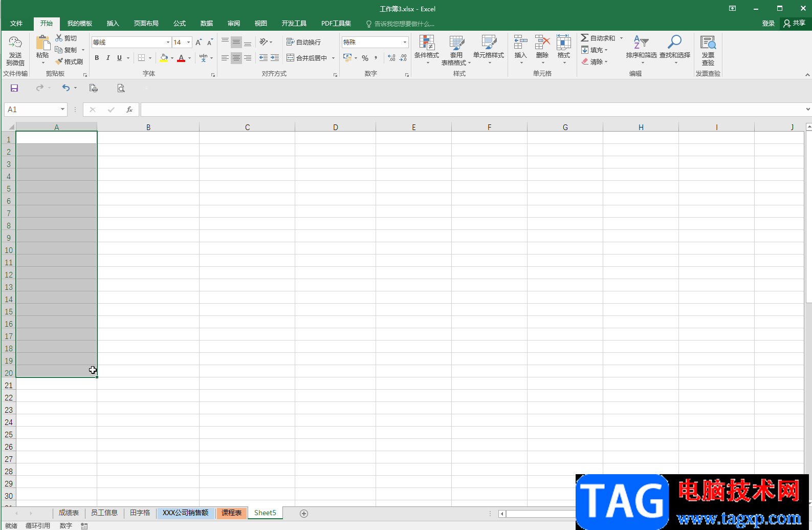Image resolution: width=812 pixels, height=530 pixels.
Task: Click the 复制 copy button
Action: click(x=67, y=50)
